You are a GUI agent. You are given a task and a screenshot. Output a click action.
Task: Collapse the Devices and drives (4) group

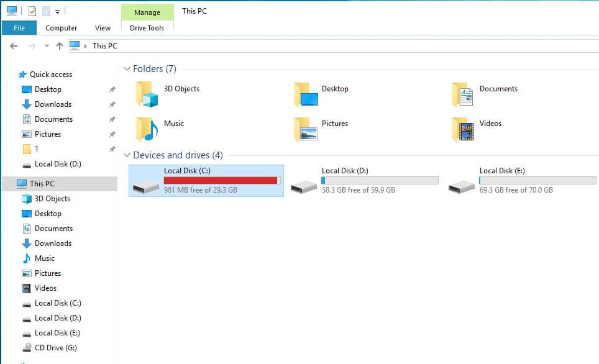(127, 155)
